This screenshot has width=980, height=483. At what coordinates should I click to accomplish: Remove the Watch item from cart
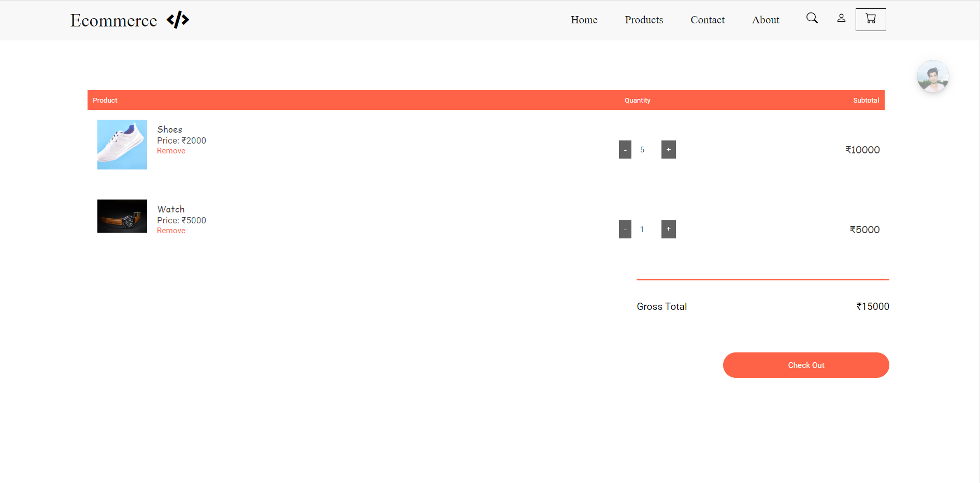click(171, 230)
